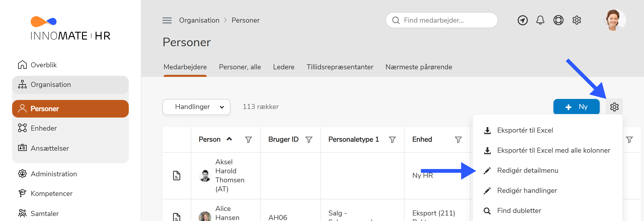The image size is (644, 221).
Task: Select Organisation in sidebar
Action: [x=70, y=85]
